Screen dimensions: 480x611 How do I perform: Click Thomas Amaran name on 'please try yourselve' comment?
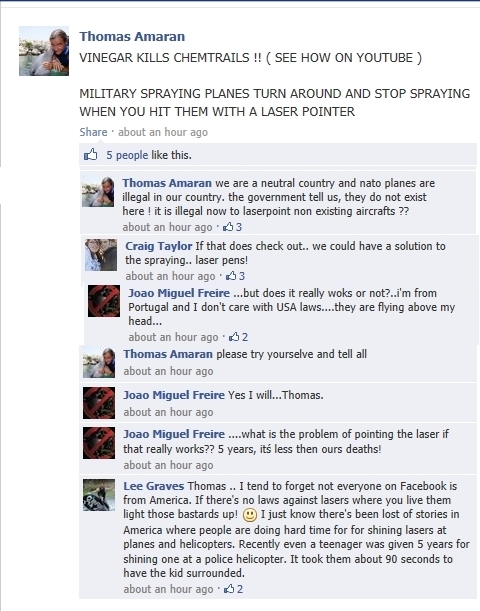168,354
